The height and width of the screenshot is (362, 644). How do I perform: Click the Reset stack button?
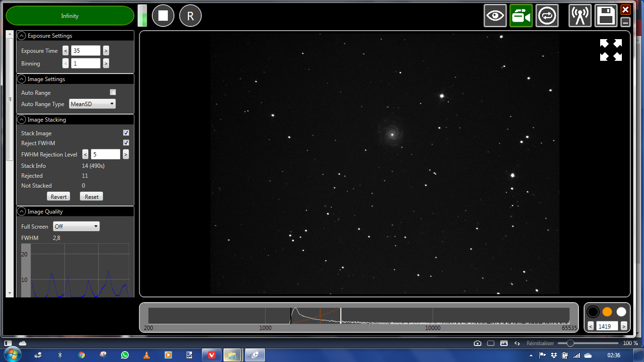click(x=91, y=197)
